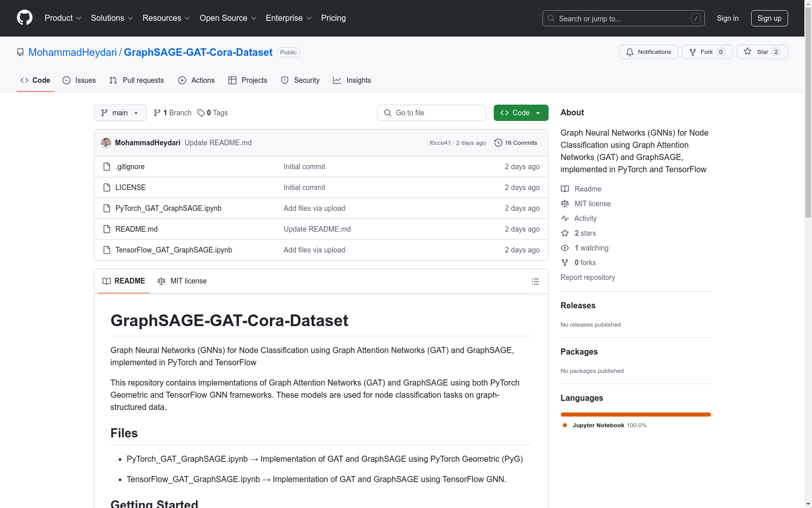Open the green Code dropdown button
The height and width of the screenshot is (508, 812).
[521, 113]
